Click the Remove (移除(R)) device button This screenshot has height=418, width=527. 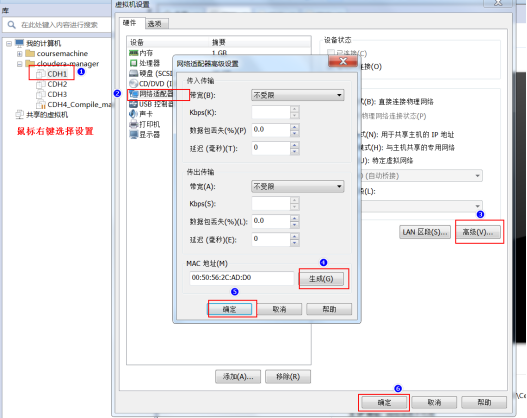tap(288, 377)
